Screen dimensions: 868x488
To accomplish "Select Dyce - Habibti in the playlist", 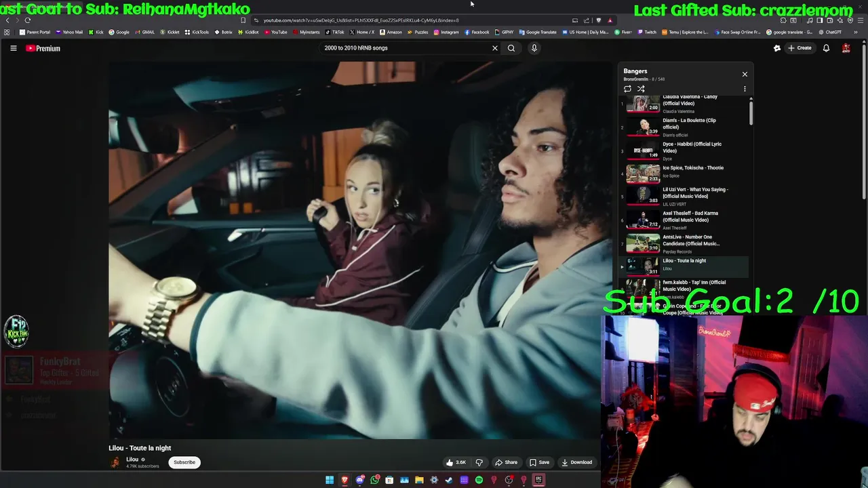I will pos(684,151).
